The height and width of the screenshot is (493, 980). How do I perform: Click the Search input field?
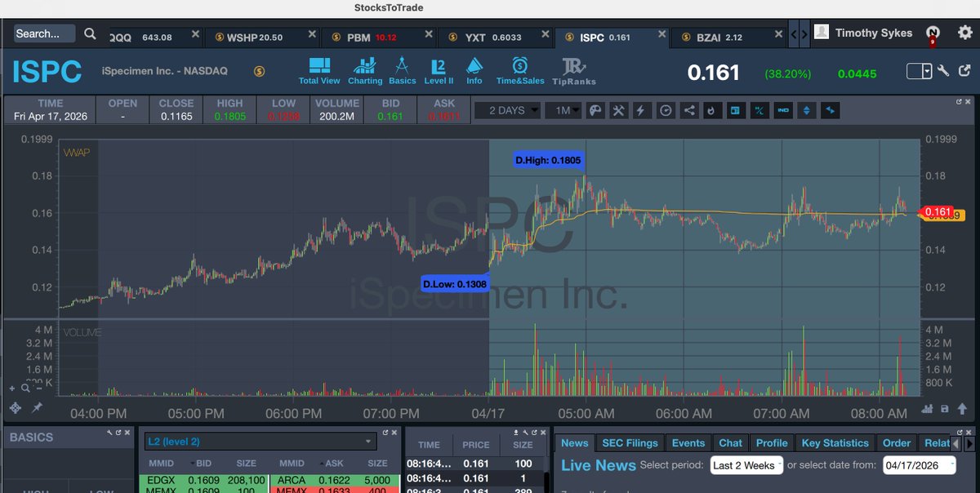click(45, 33)
